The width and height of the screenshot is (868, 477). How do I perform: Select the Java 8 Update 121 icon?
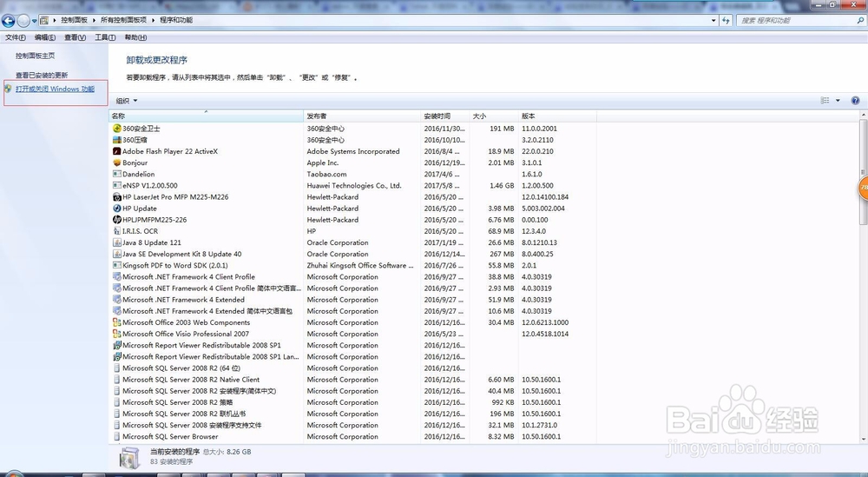117,242
